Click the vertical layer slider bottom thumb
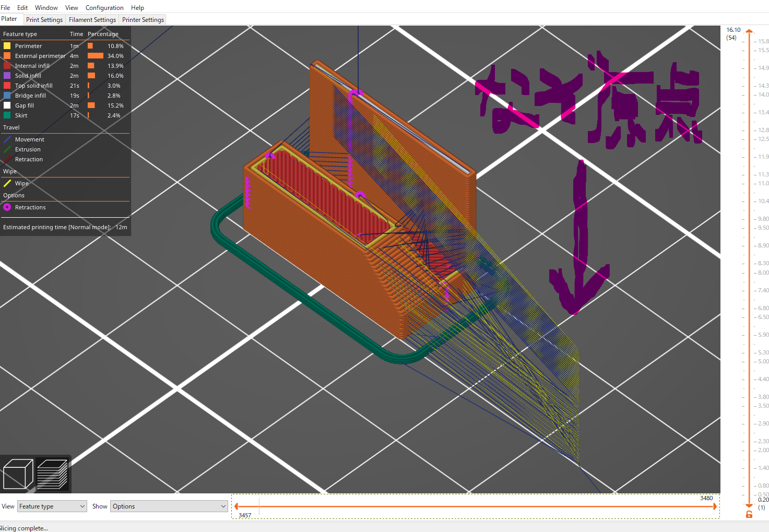 pyautogui.click(x=749, y=505)
